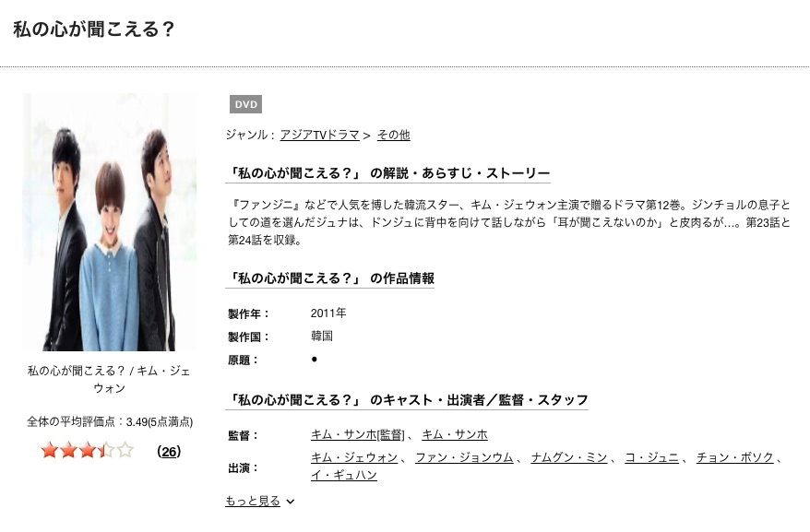Open cast member コ・ジュニ link
Image resolution: width=810 pixels, height=532 pixels.
coord(652,457)
